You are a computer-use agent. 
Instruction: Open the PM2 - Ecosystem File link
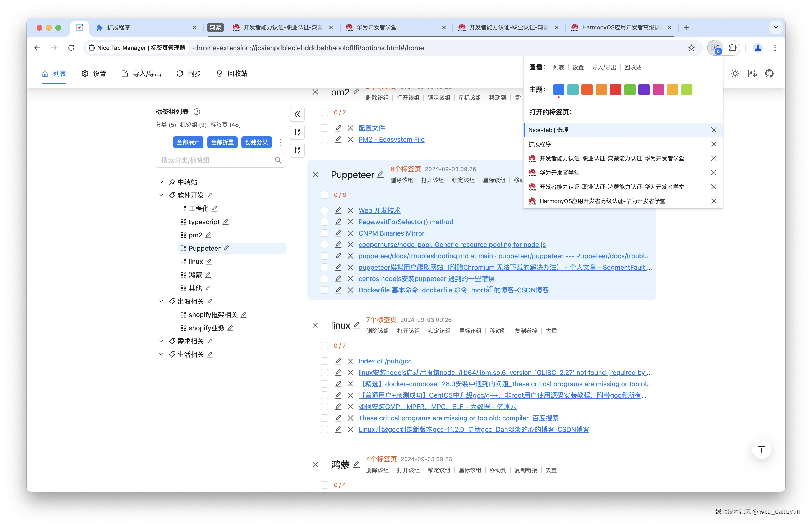click(x=391, y=139)
